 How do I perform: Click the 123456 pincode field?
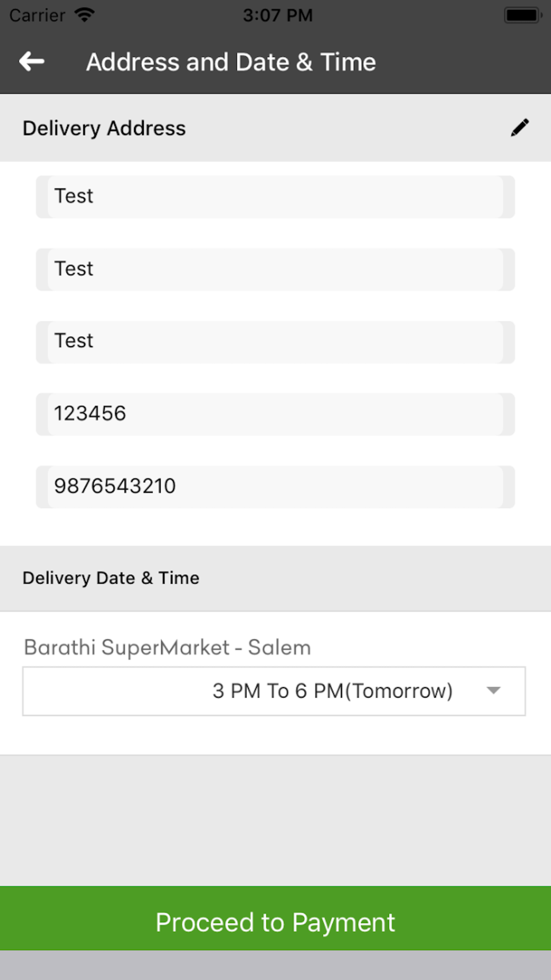pyautogui.click(x=275, y=414)
